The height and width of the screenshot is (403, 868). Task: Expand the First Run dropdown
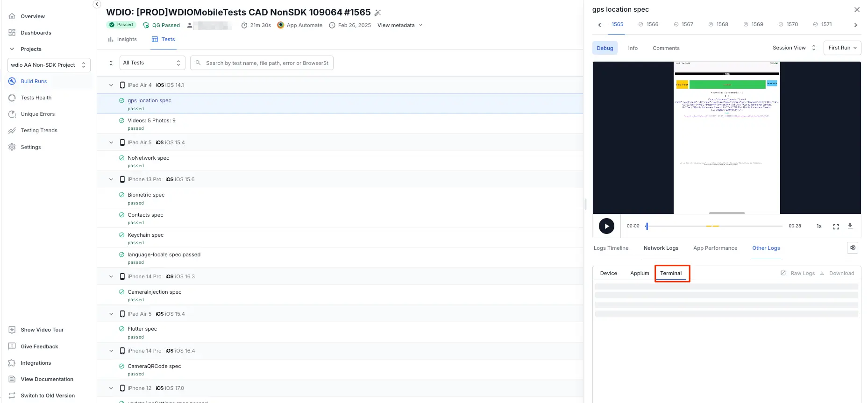pyautogui.click(x=842, y=48)
